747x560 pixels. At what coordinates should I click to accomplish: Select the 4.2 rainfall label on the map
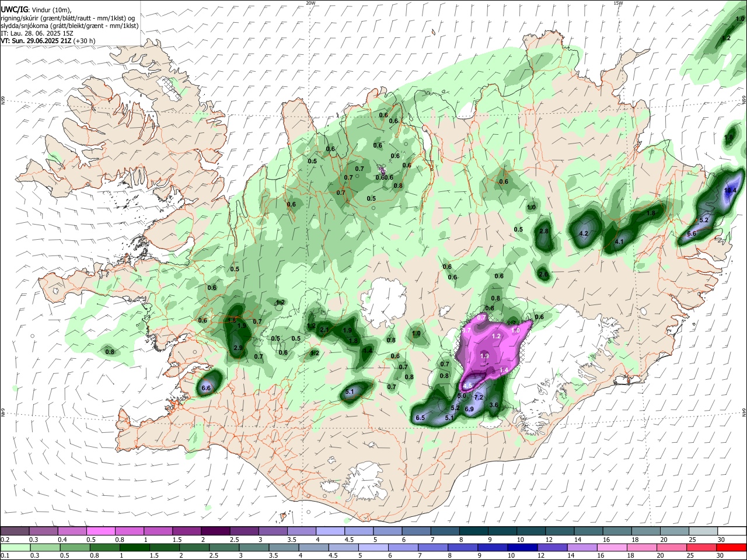(583, 234)
